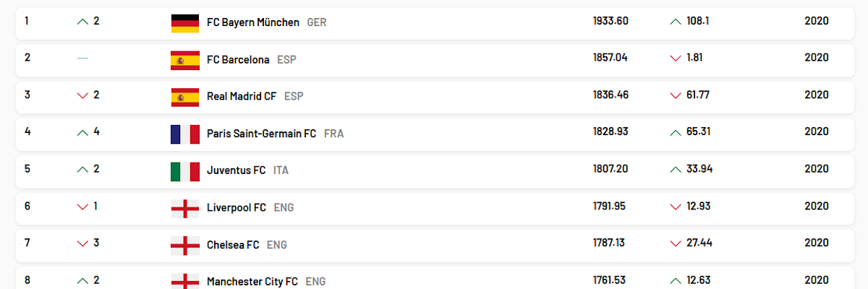Click the Italian flag beside Juventus FC
Screen dimensions: 868x289
185,171
